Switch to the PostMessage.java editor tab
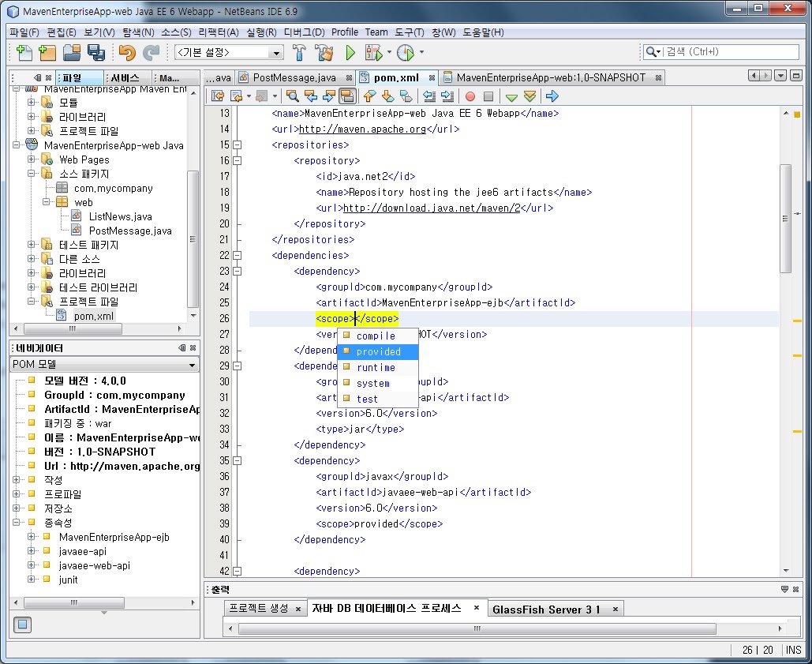Viewport: 812px width, 664px height. 294,77
